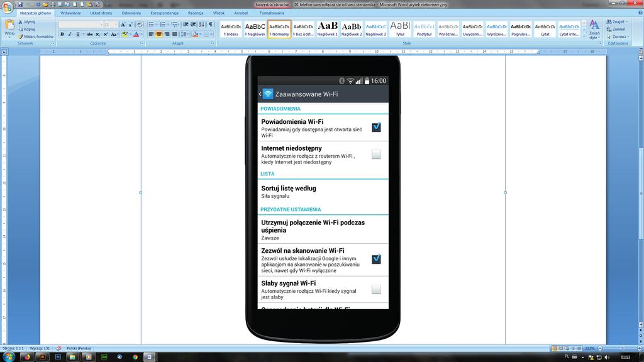The image size is (644, 362).
Task: Click the numbered list icon
Action: tap(162, 25)
